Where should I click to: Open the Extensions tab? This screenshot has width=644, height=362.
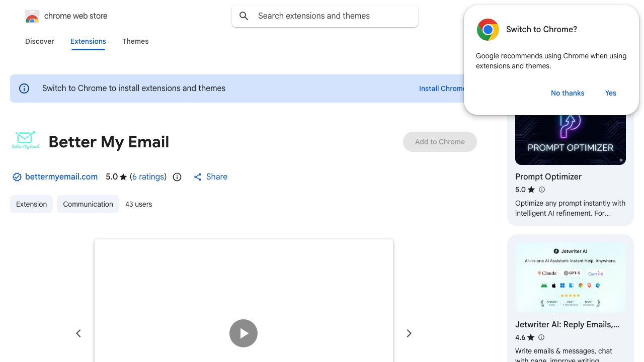click(x=88, y=41)
